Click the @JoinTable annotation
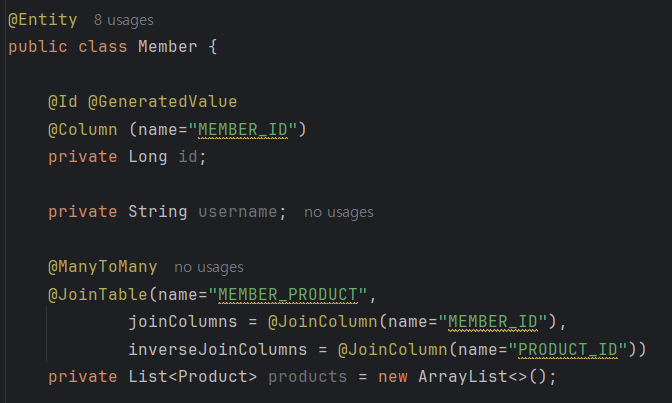Viewport: 672px width, 403px height. point(98,295)
